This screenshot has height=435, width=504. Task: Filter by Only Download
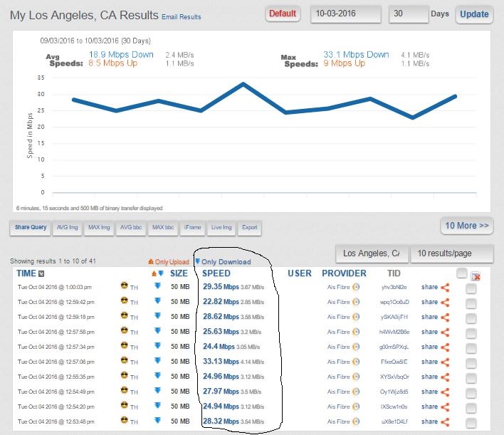pos(222,261)
